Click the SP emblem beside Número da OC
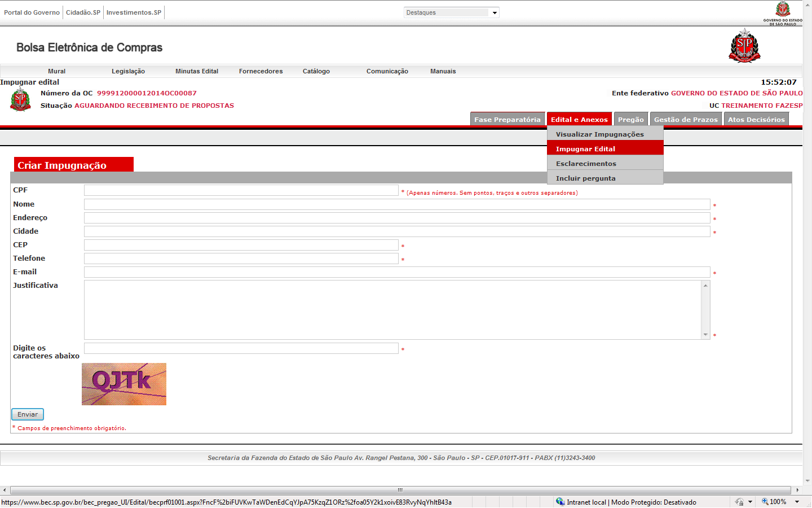This screenshot has width=812, height=508. [21, 99]
